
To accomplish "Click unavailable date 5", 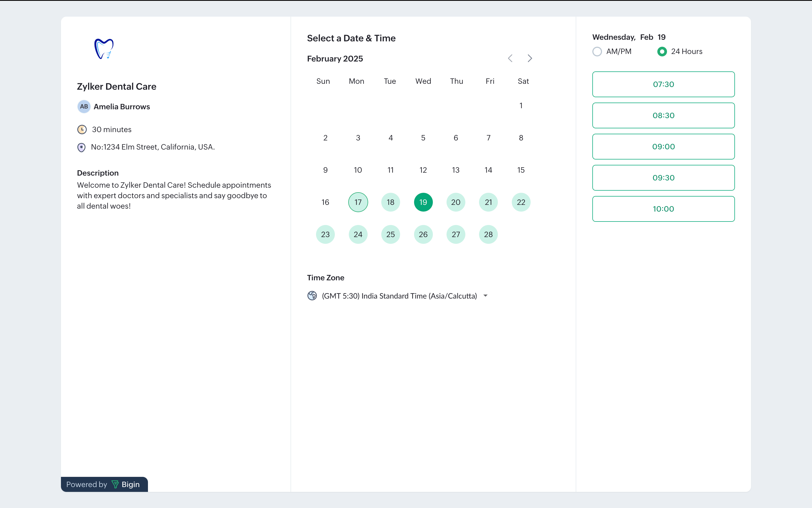I will [423, 138].
